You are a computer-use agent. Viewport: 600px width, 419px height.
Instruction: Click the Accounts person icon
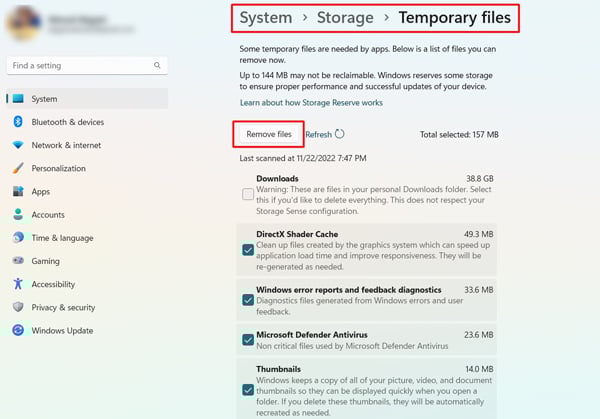point(18,214)
